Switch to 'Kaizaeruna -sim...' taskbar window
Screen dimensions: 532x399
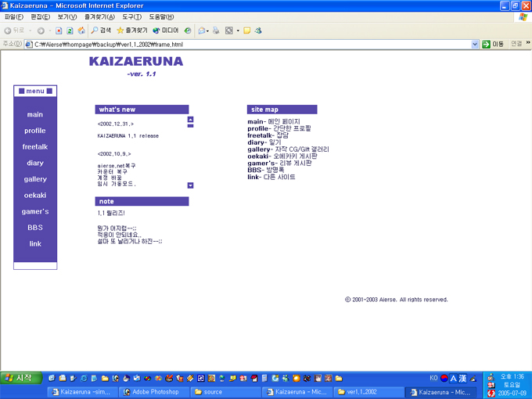tap(82, 392)
